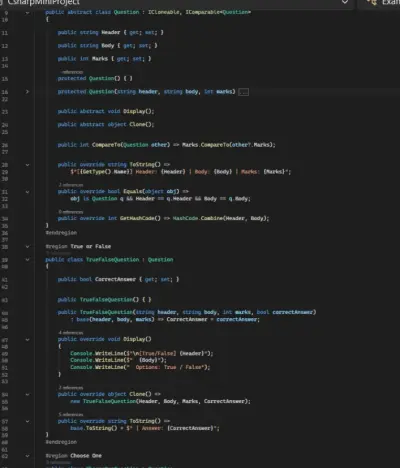Click '#region True or False' text
The image size is (400, 468).
[78, 246]
